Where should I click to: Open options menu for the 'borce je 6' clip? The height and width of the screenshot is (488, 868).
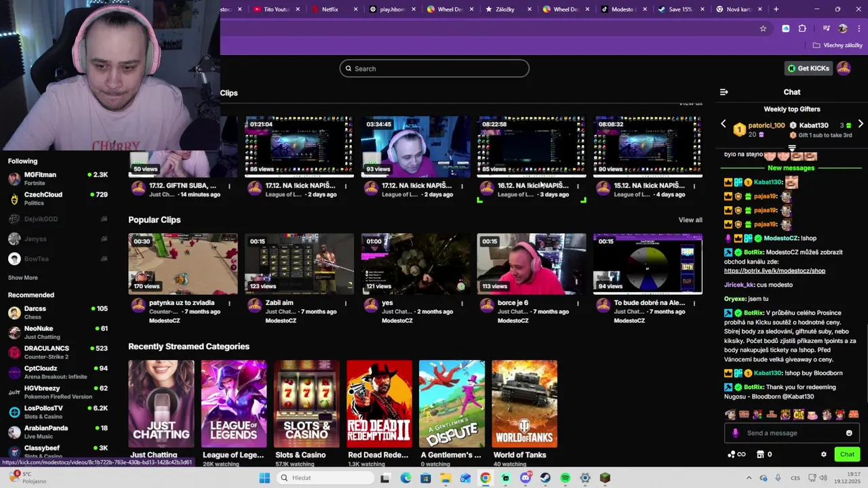point(578,304)
